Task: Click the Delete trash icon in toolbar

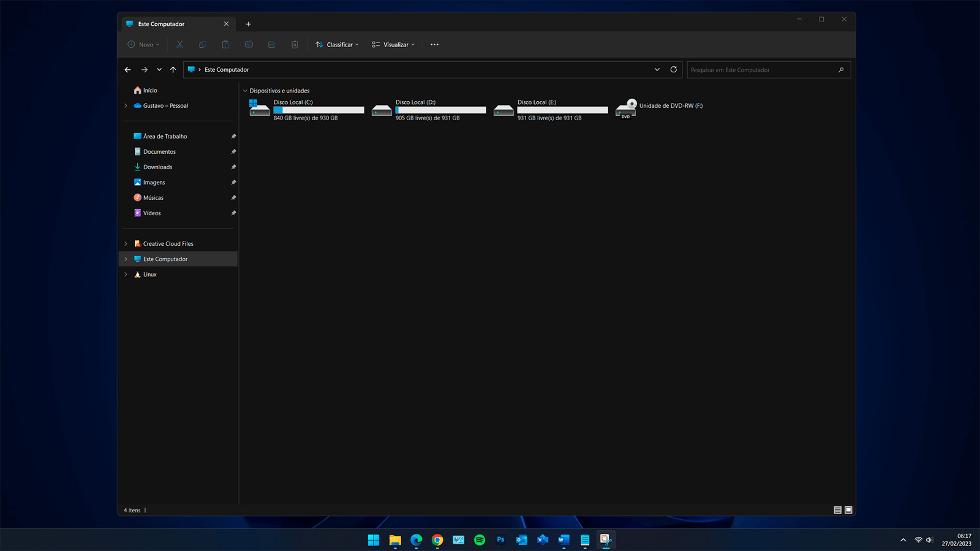Action: tap(295, 45)
